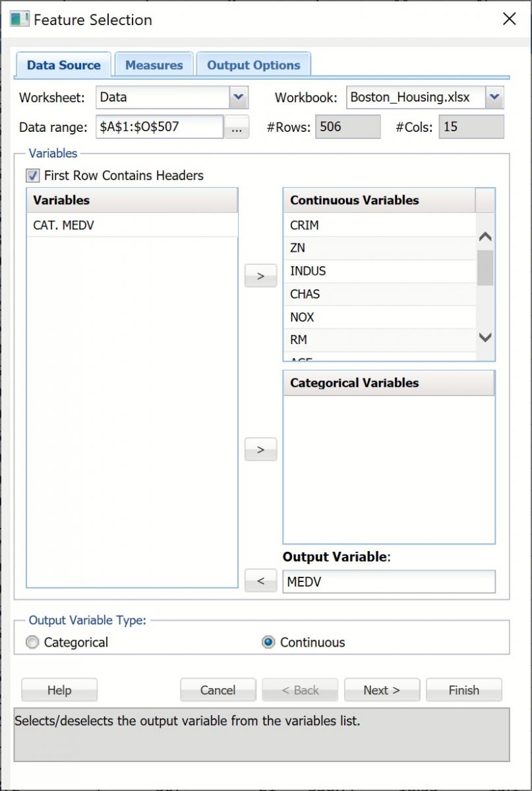Viewport: 532px width, 791px height.
Task: Move a variable into Categorical Variables
Action: point(260,449)
